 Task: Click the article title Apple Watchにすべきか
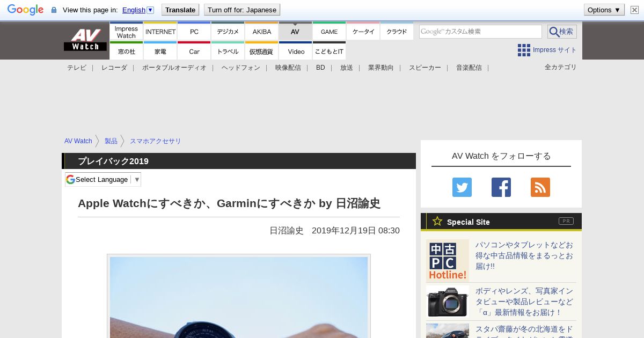tap(229, 203)
